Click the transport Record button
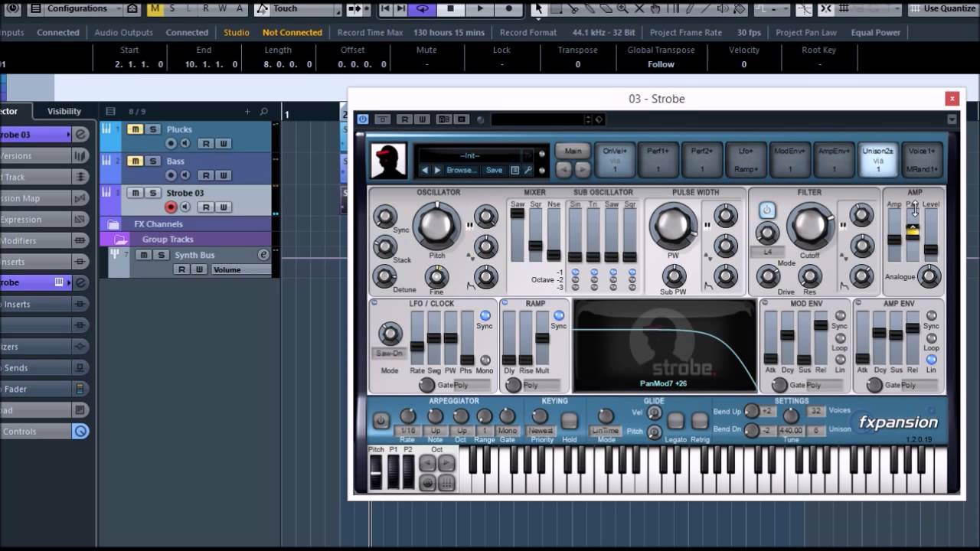 (x=509, y=8)
